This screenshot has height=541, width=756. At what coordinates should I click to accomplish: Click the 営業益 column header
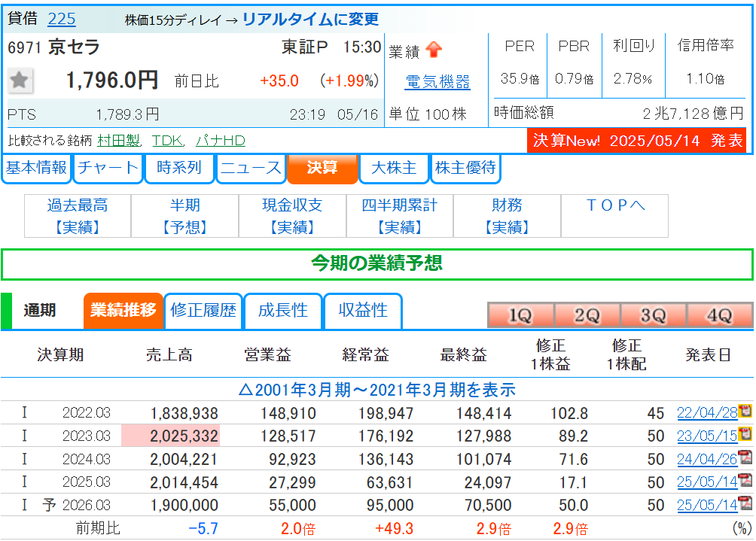[267, 355]
